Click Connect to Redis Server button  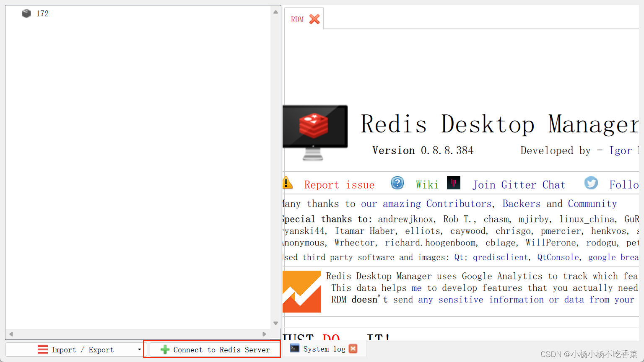click(215, 349)
